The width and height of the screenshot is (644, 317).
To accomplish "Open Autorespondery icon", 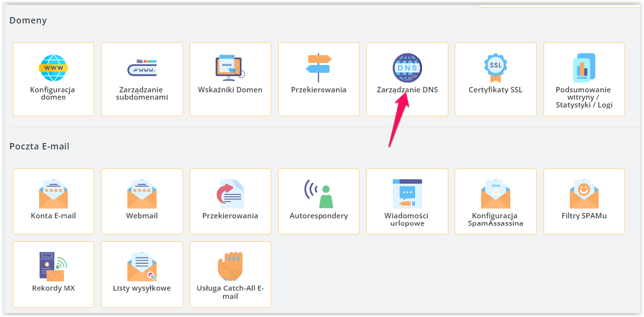I will [x=319, y=193].
